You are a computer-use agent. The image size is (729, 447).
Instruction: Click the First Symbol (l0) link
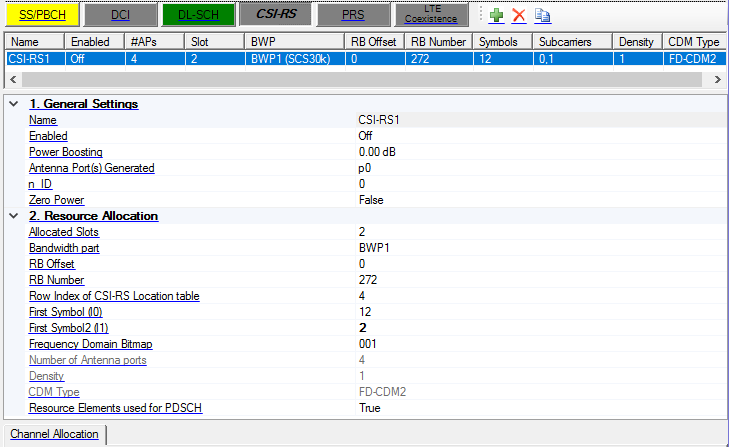[x=66, y=312]
